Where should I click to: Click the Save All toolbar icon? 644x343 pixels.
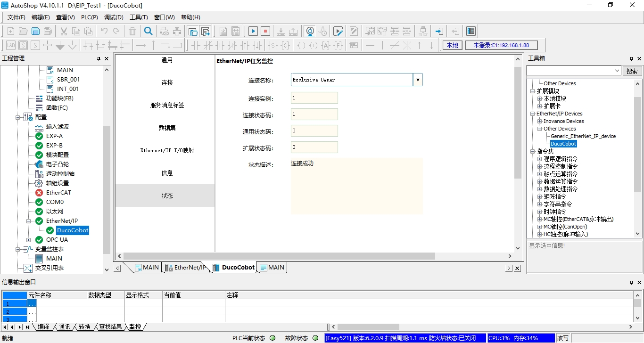click(48, 31)
